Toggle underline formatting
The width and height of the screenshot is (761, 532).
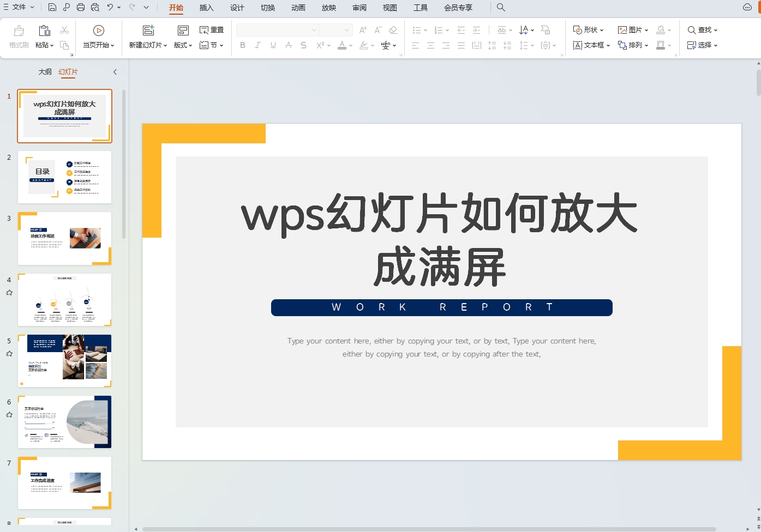pos(273,45)
